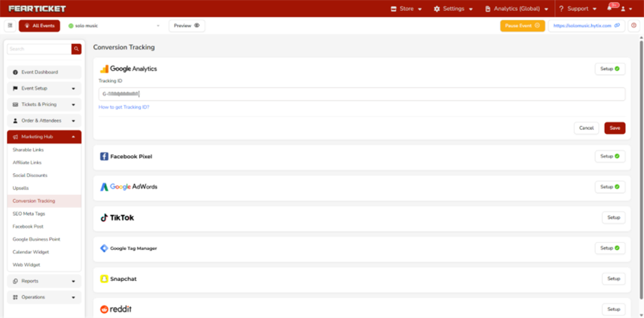The height and width of the screenshot is (318, 644).
Task: Click Google Analytics logo icon
Action: (x=104, y=69)
